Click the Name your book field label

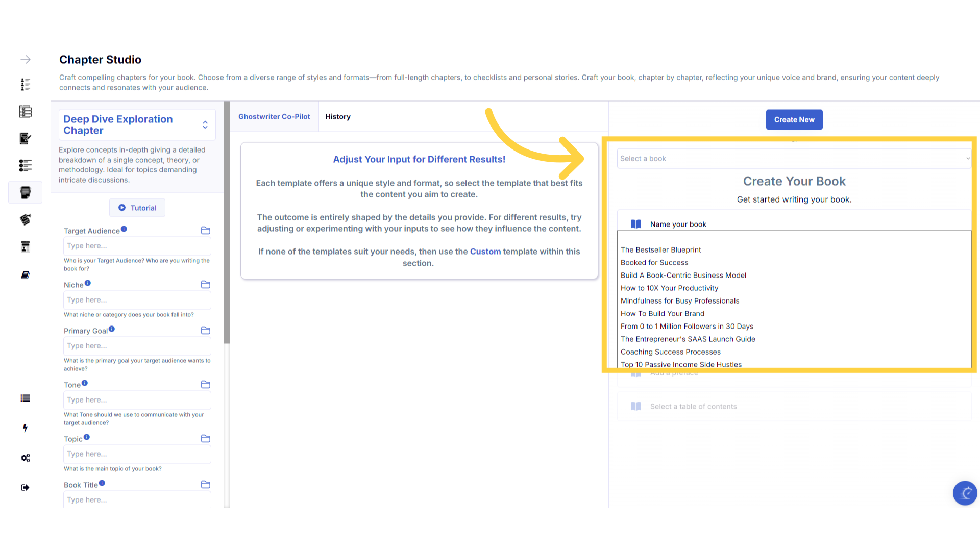678,224
